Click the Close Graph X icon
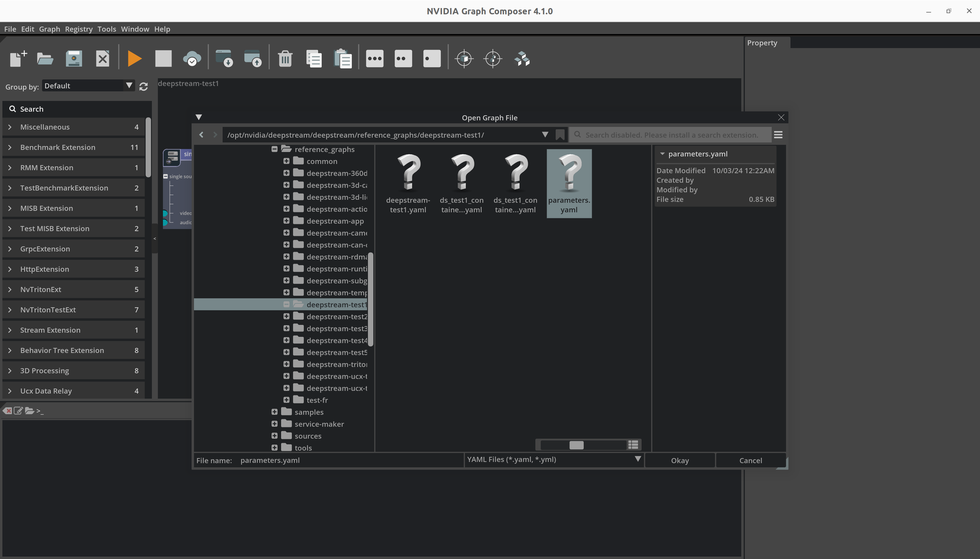Screen dimensions: 980x559 tap(102, 59)
